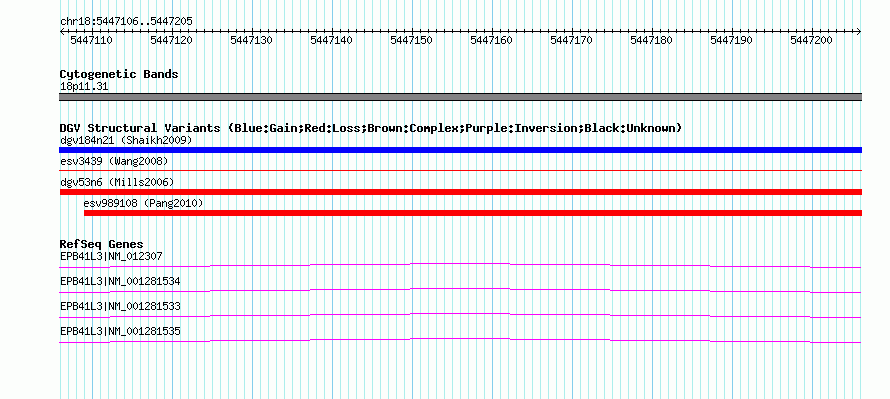
Task: Select the RefSeq Genes track title
Action: [x=101, y=245]
